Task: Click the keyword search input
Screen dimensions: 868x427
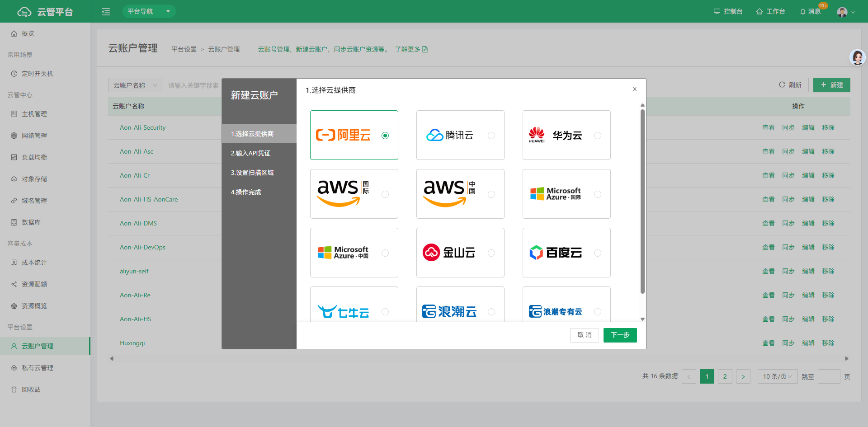Action: point(193,85)
